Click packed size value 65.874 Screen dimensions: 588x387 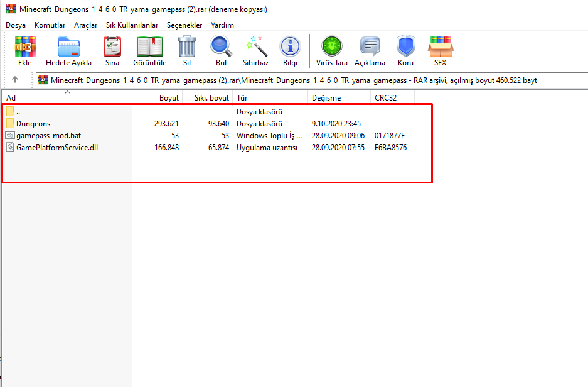point(218,148)
